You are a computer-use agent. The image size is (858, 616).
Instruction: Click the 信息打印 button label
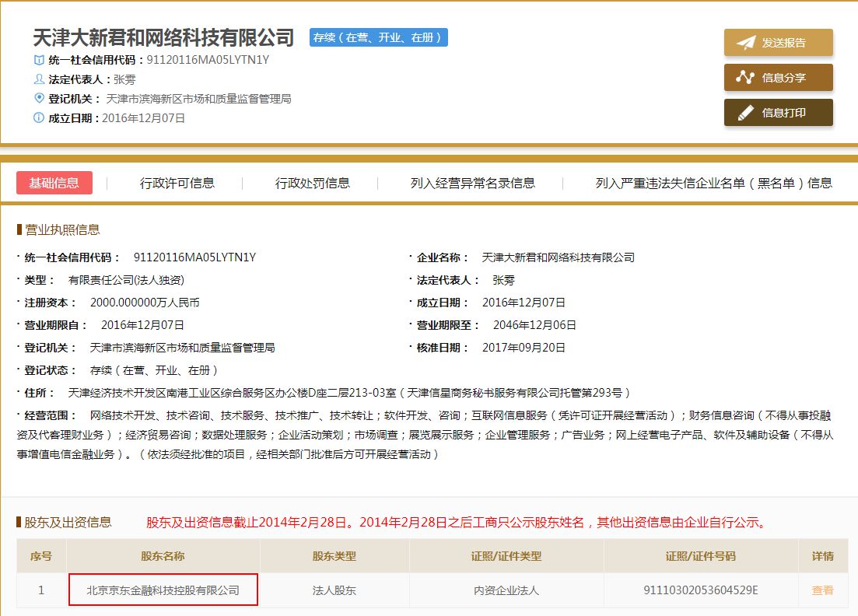783,113
